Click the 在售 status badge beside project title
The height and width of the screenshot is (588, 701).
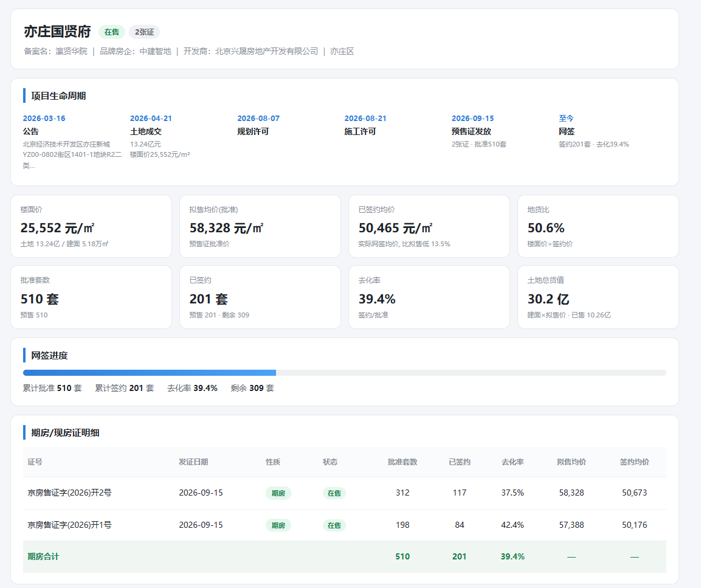112,32
